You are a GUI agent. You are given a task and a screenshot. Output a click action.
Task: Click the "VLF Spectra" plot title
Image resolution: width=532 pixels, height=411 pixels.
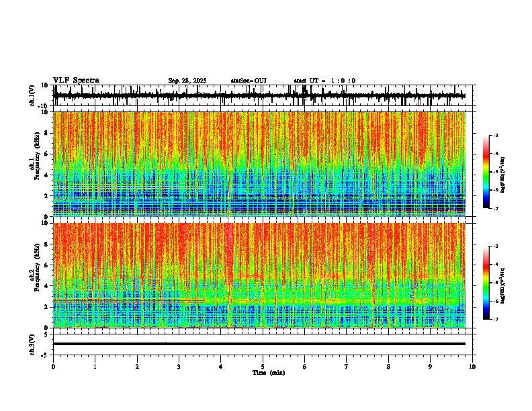tap(76, 81)
